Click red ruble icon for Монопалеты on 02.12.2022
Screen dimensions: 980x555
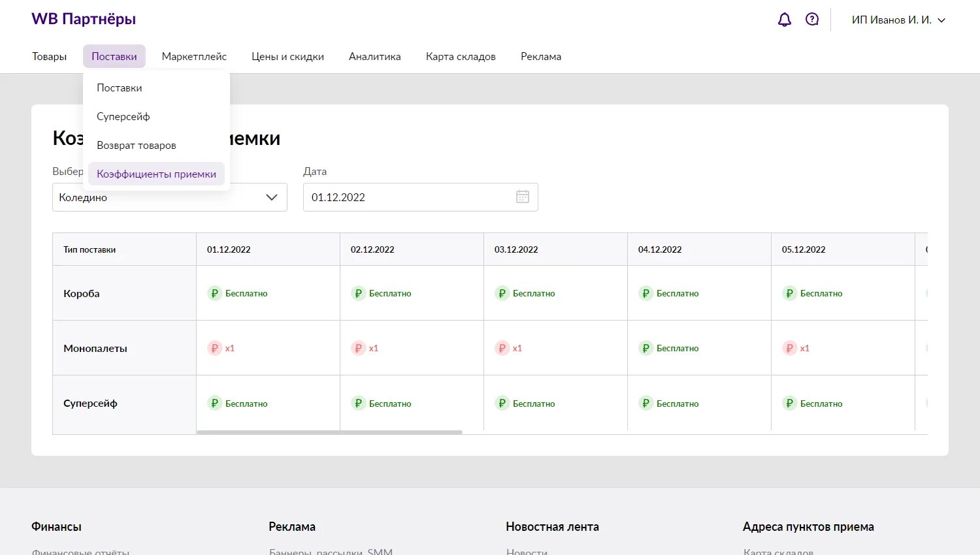[358, 348]
